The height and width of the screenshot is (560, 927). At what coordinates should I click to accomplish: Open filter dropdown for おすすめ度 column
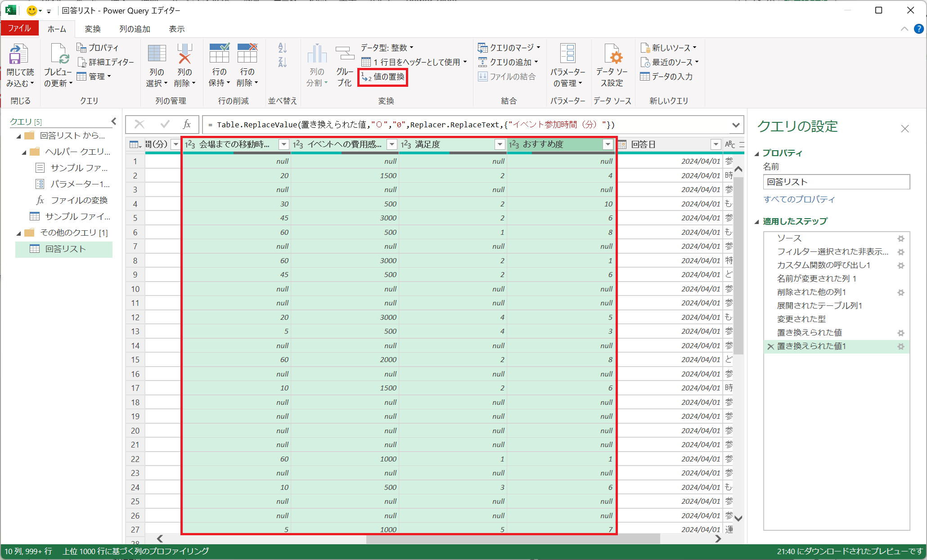pyautogui.click(x=608, y=144)
